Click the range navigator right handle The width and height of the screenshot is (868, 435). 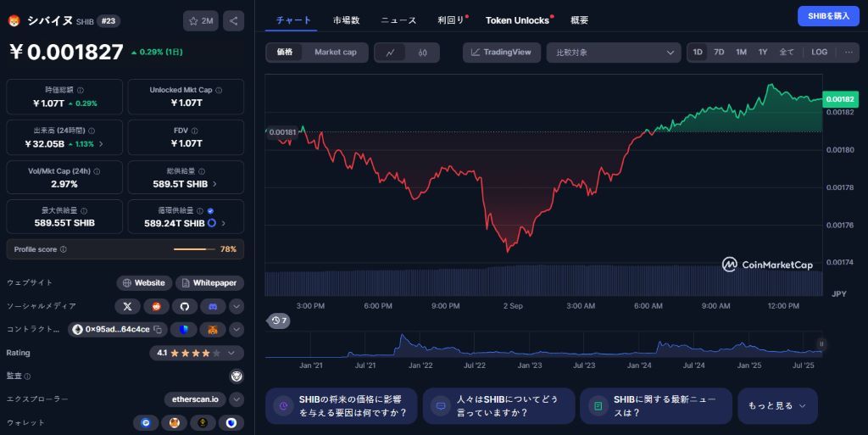(x=821, y=344)
